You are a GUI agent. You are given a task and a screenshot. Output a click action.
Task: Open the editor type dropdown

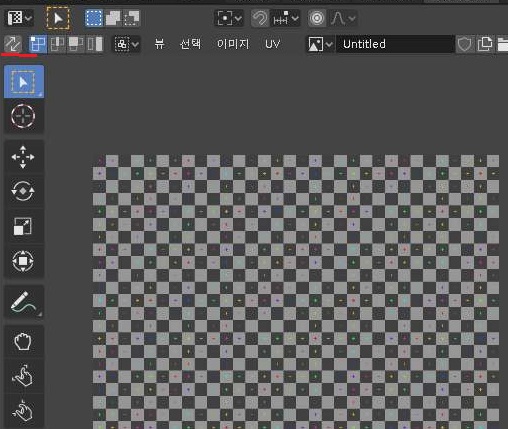20,18
